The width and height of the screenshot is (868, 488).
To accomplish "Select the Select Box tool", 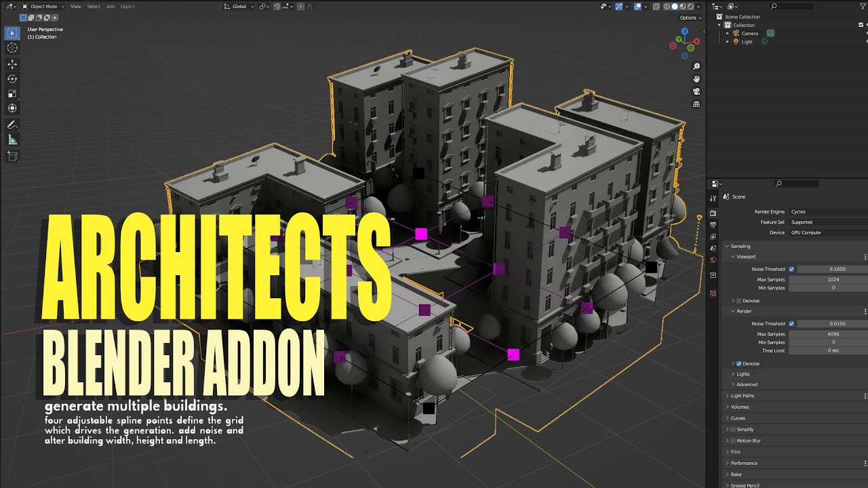I will point(12,33).
